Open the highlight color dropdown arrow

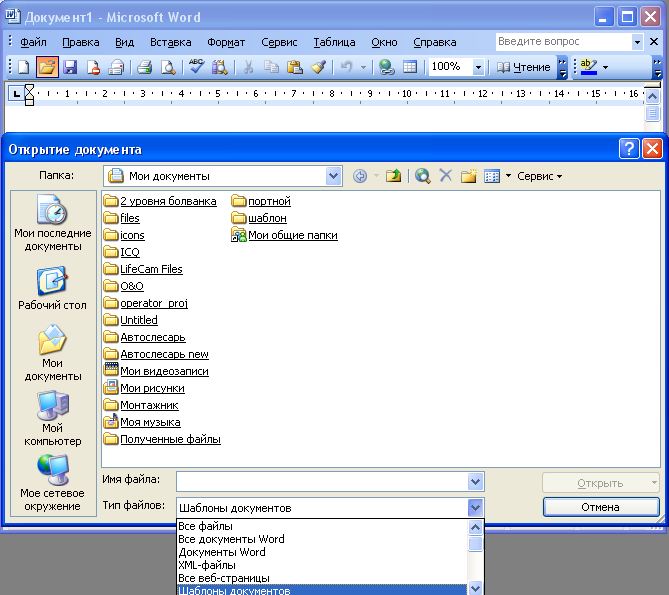(x=605, y=67)
